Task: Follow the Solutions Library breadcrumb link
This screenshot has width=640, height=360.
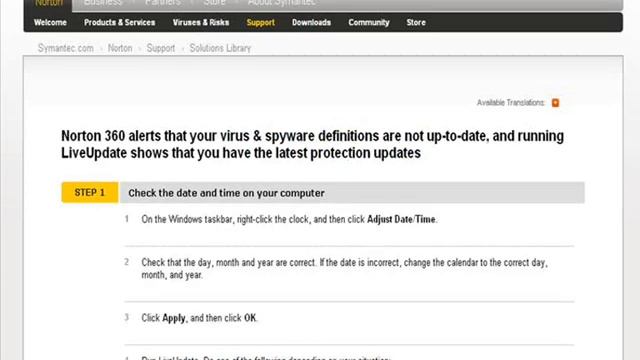Action: [220, 48]
